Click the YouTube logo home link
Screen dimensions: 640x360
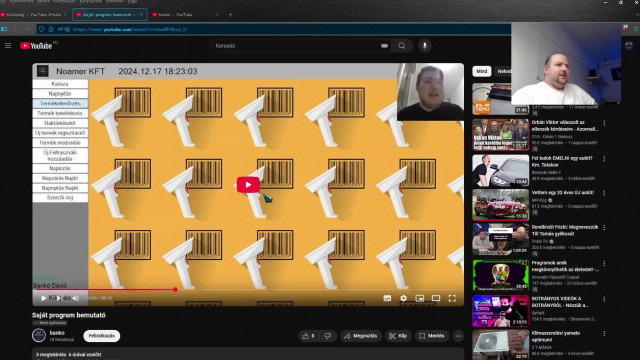(x=36, y=46)
